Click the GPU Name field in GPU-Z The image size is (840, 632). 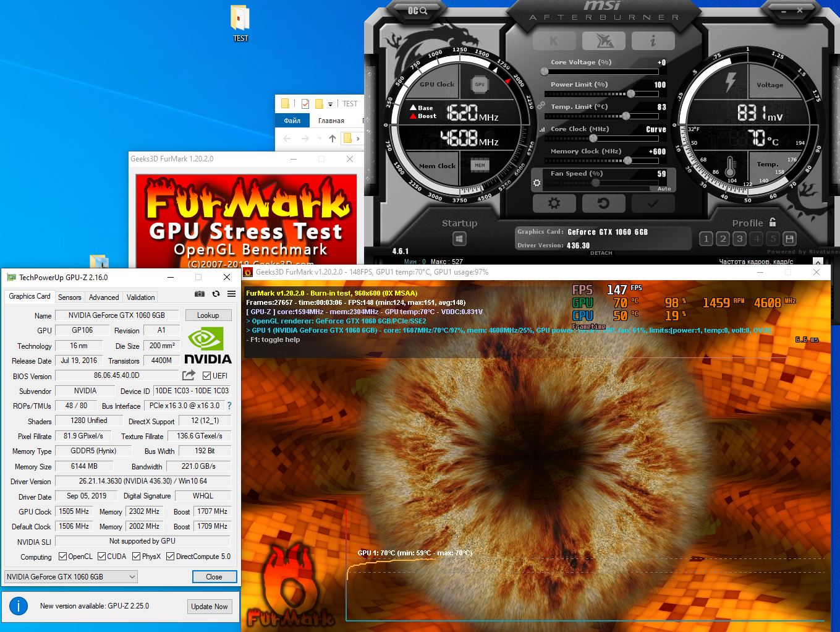[117, 315]
